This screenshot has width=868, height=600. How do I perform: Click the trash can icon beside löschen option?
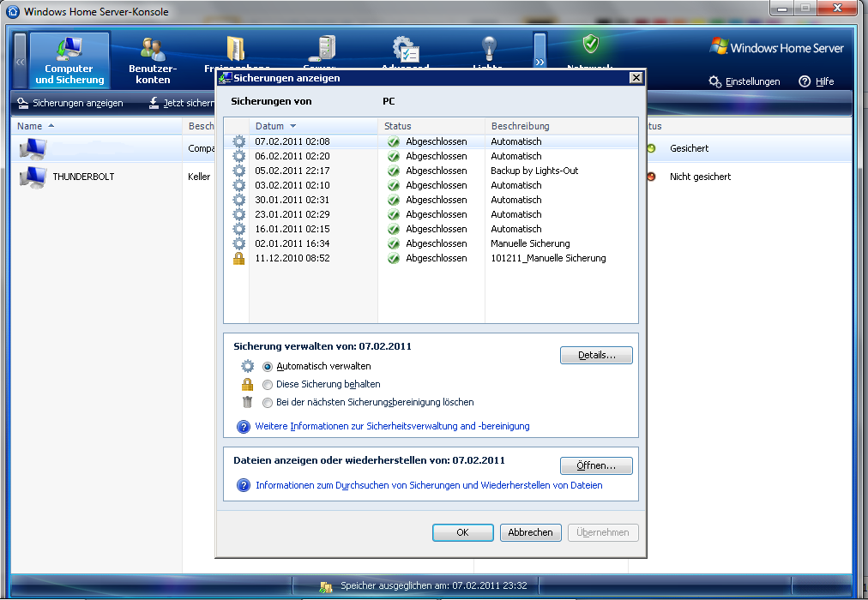247,402
